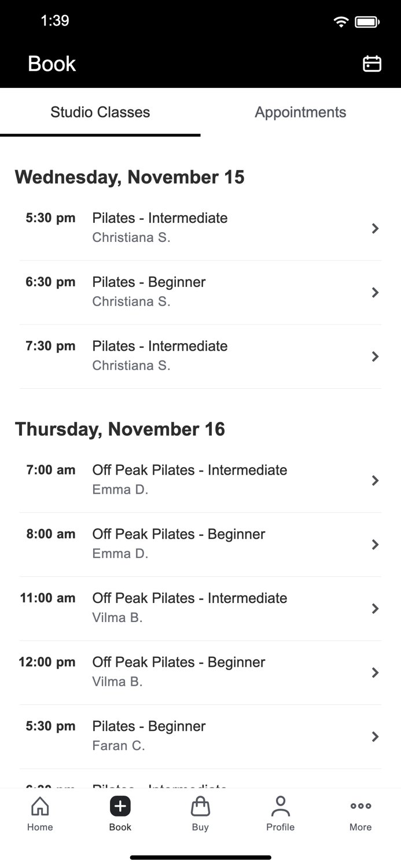401x868 pixels.
Task: Tap the Wi-Fi icon in status bar
Action: 341,21
